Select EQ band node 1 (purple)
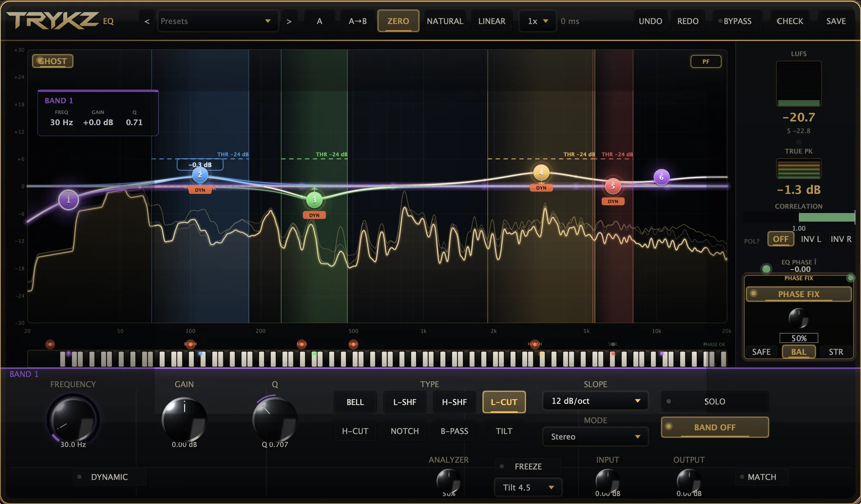 tap(68, 200)
